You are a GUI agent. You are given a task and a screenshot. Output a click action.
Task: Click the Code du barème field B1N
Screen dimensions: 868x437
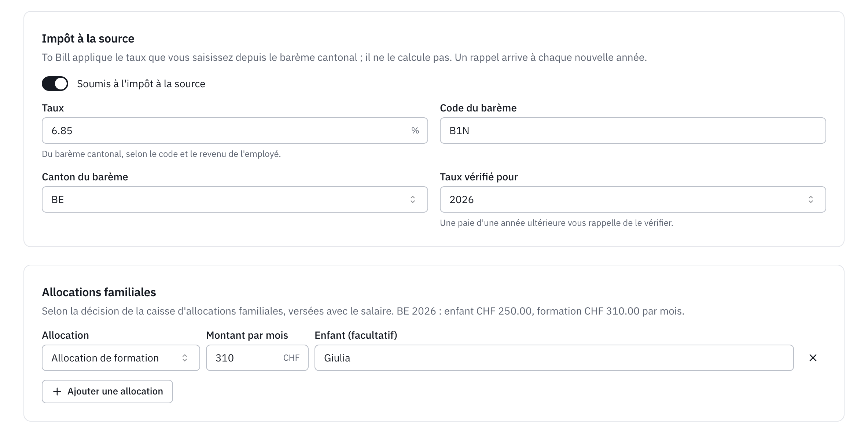pos(633,131)
